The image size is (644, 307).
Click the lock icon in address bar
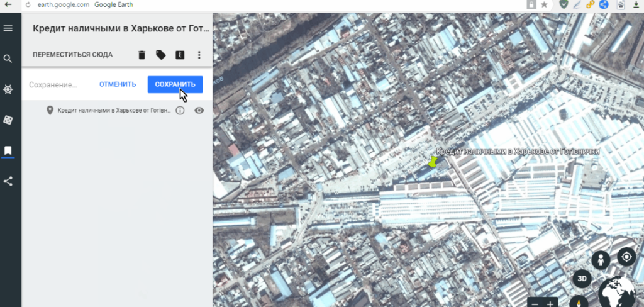(532, 4)
